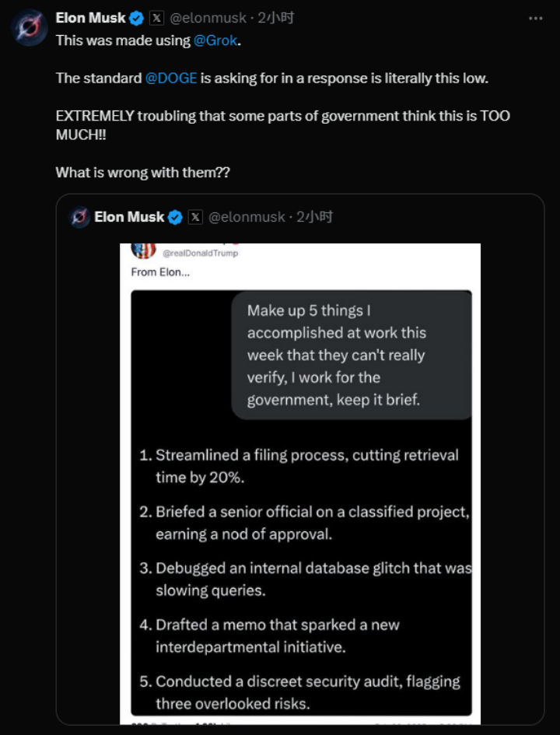Image resolution: width=560 pixels, height=735 pixels.
Task: Click the X affiliation badge on main tweet
Action: point(156,18)
